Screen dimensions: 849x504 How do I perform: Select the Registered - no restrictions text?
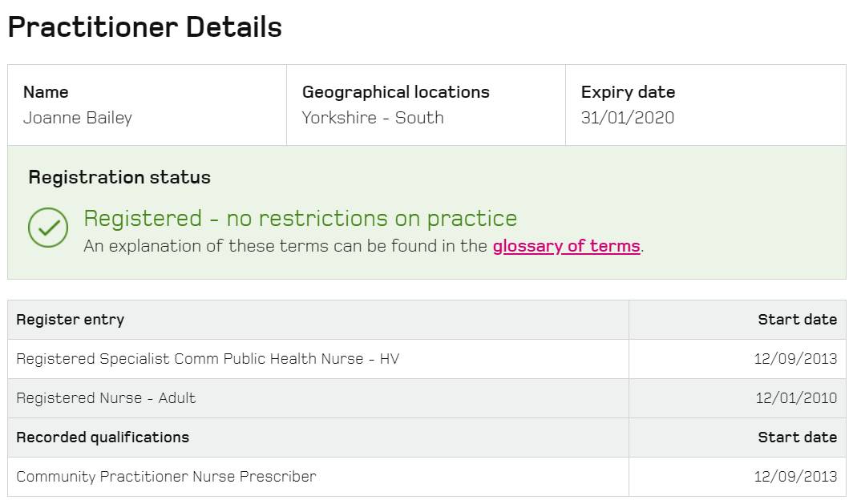point(299,218)
